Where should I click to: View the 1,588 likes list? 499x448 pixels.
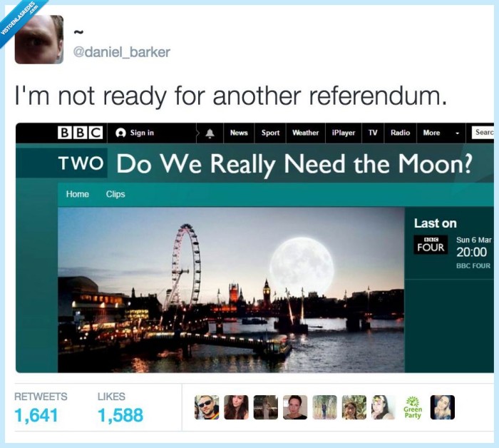coord(120,415)
